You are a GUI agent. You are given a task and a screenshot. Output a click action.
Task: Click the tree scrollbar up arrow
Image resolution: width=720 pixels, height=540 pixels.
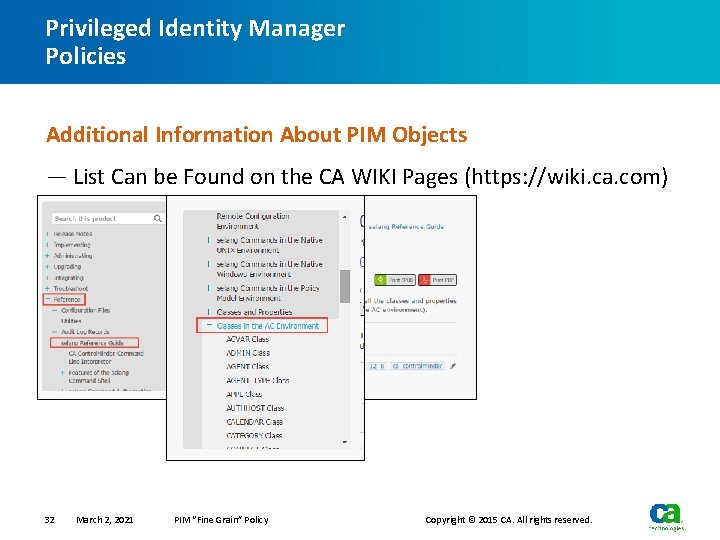(344, 216)
